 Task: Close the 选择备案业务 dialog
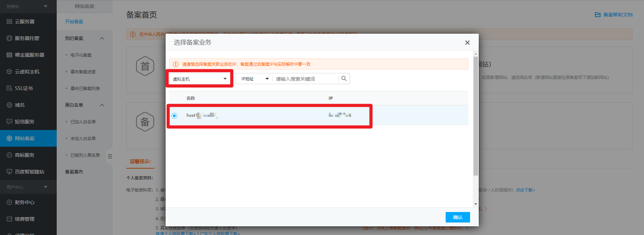(467, 42)
